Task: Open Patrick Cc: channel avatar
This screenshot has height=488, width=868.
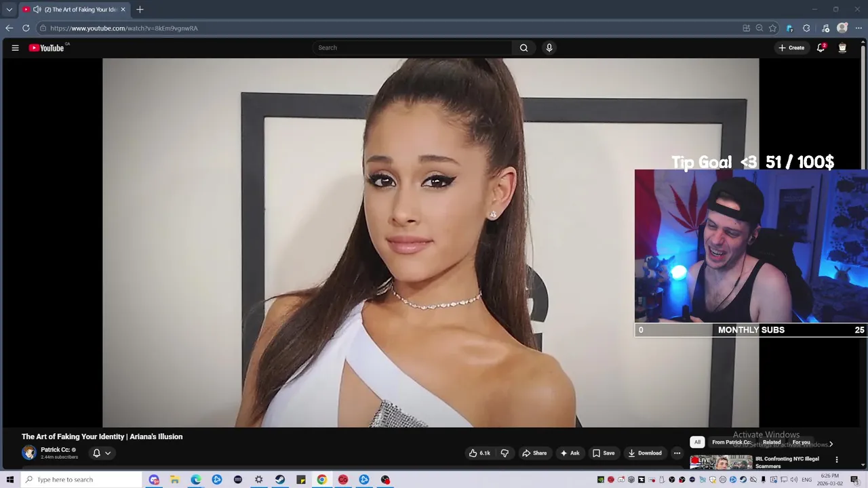Action: (29, 453)
